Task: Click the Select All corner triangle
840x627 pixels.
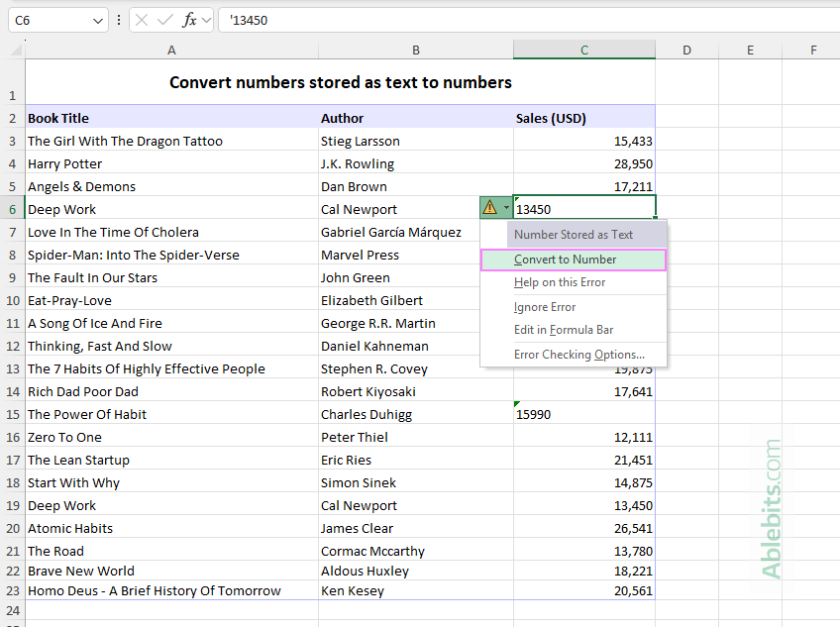Action: (16, 50)
